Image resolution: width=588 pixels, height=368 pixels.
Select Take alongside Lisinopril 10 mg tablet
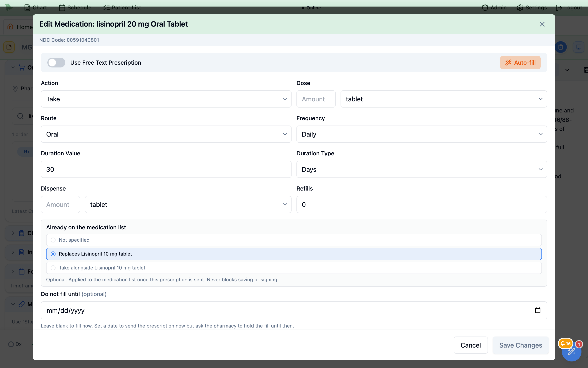[x=294, y=268]
